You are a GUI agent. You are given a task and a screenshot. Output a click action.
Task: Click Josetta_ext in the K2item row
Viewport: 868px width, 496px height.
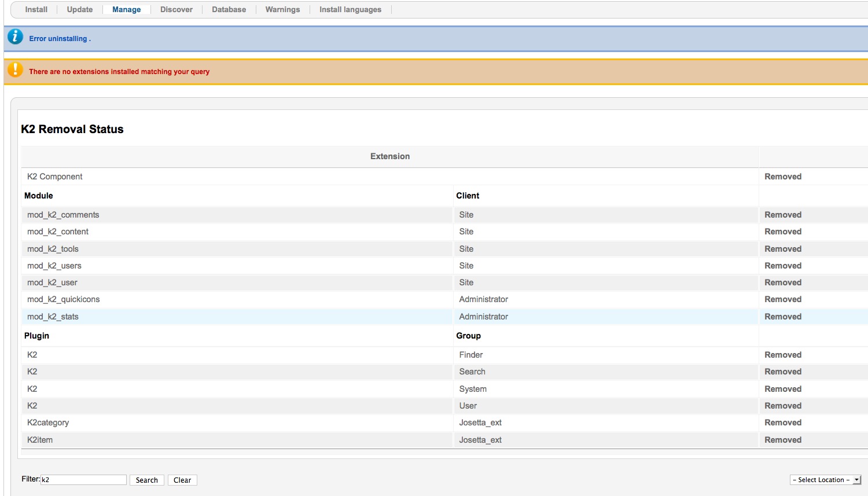coord(480,440)
